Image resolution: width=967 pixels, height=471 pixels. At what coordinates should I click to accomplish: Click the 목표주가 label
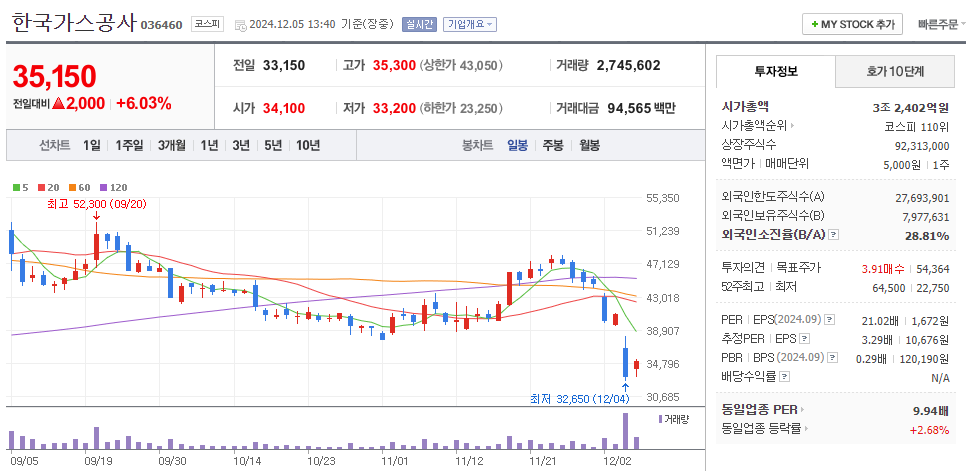(x=798, y=268)
